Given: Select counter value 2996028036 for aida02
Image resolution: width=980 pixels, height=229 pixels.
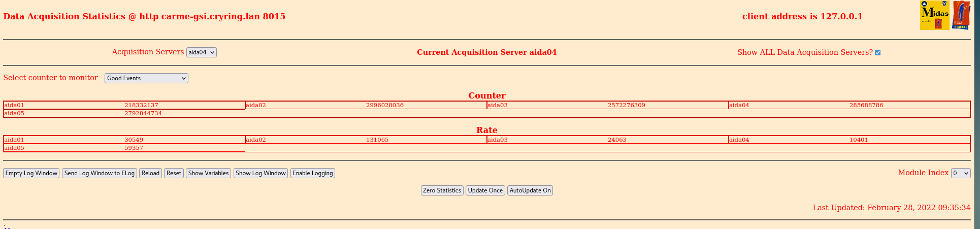Looking at the screenshot, I should (385, 105).
